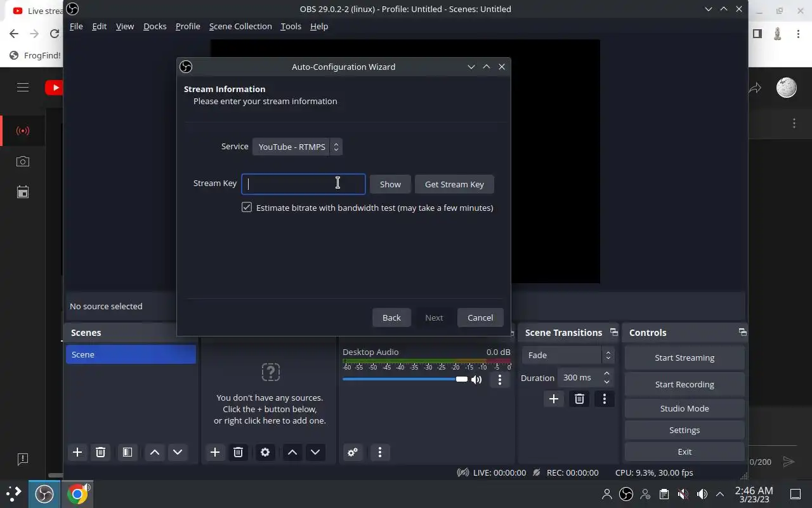Click Chrome reload page button
812x508 pixels.
(55, 34)
